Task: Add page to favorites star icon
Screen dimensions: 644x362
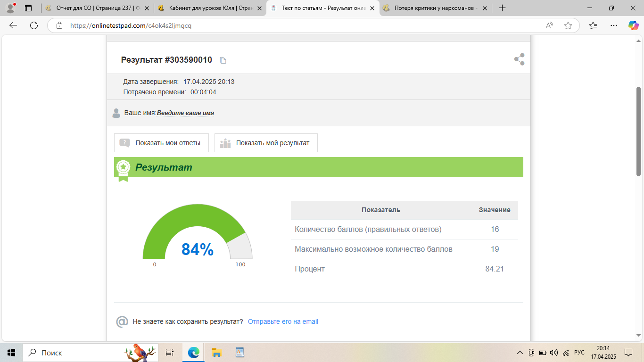Action: coord(568,25)
